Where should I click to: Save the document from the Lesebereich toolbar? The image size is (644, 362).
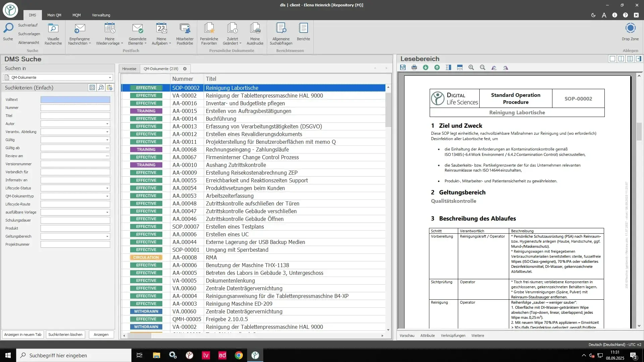(403, 67)
